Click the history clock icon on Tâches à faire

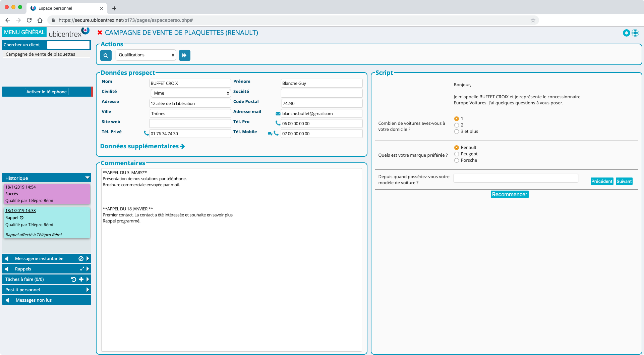(x=74, y=279)
